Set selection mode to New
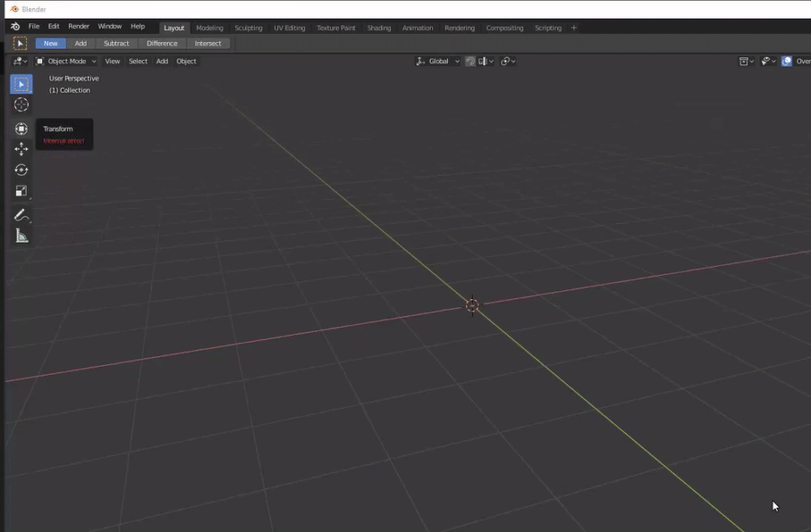 point(50,44)
